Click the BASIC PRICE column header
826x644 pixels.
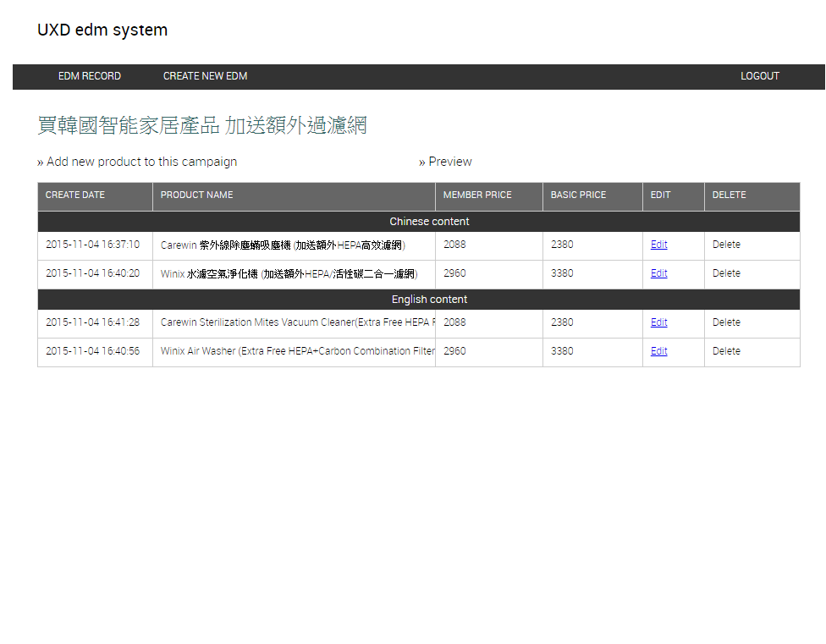click(x=592, y=197)
